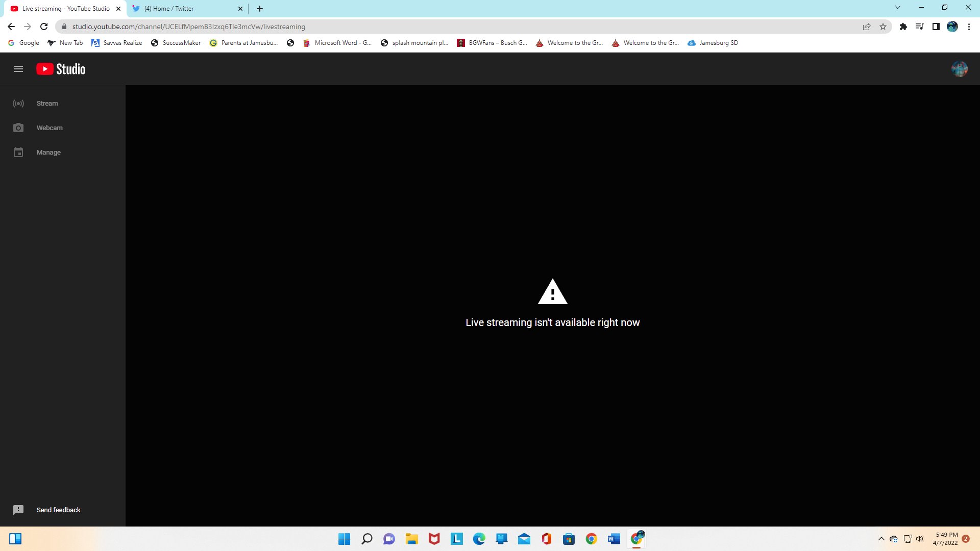980x551 pixels.
Task: Open the Parents at Jamesburg bookmark
Action: (x=244, y=43)
